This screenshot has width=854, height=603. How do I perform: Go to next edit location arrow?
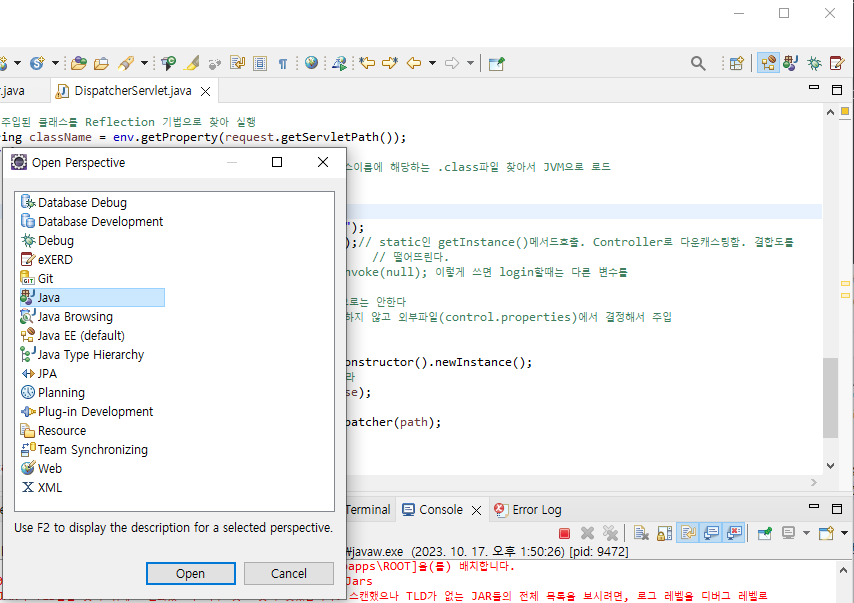[x=390, y=63]
